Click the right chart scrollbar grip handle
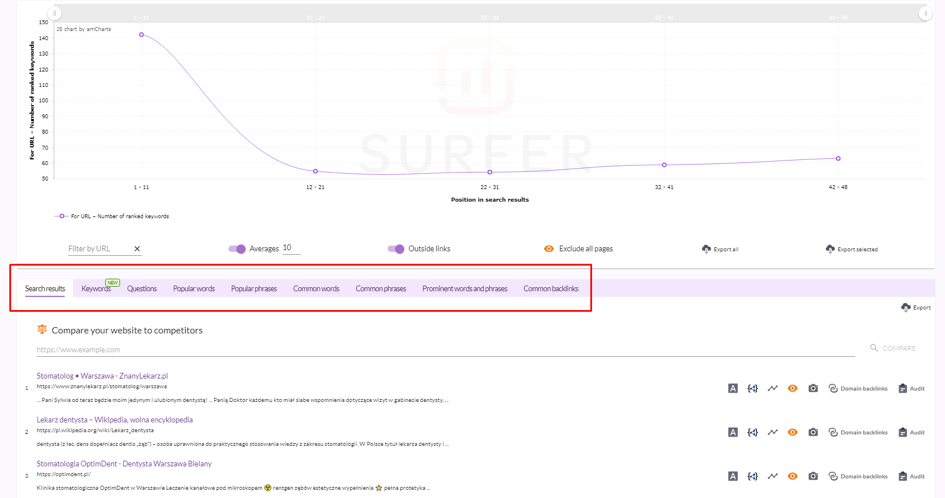 tap(925, 13)
